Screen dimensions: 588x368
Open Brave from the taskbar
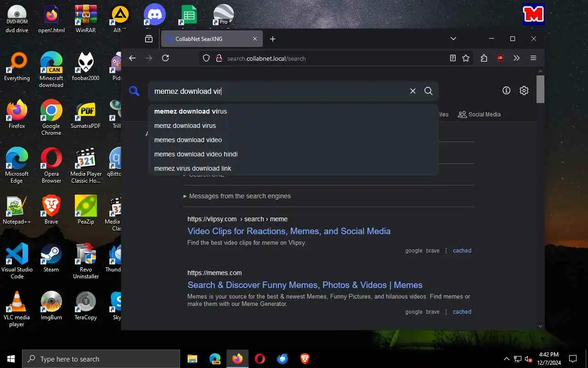(305, 359)
